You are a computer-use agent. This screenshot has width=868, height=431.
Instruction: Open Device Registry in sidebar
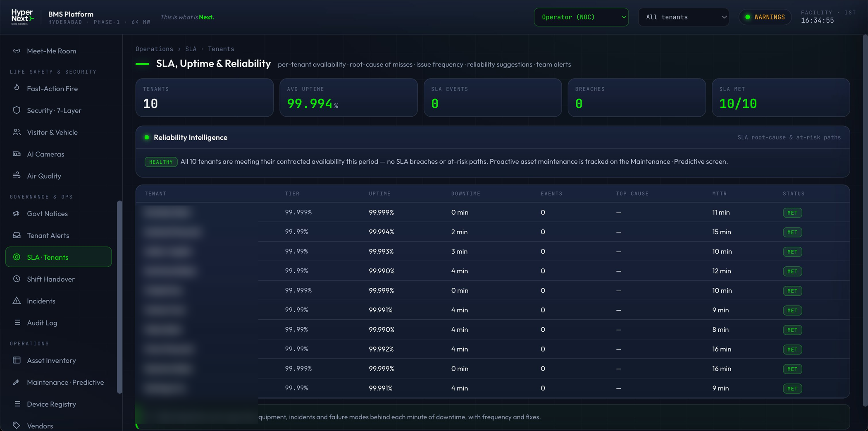click(58, 404)
